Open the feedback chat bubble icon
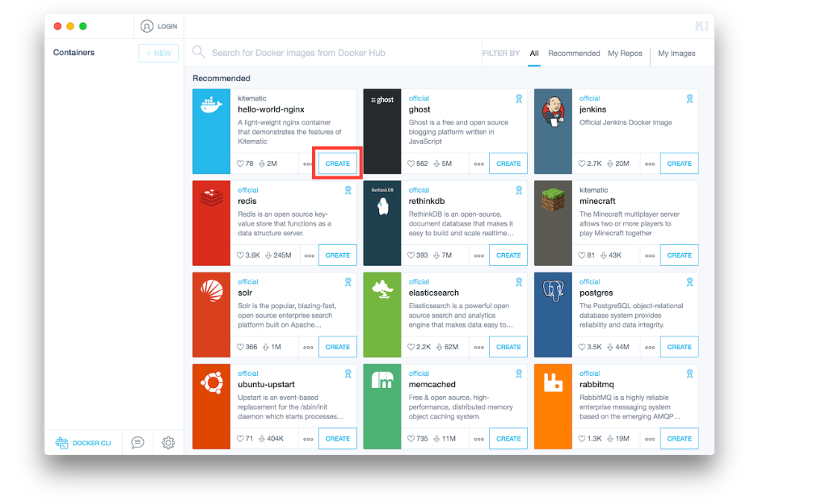The width and height of the screenshot is (840, 504). (x=138, y=442)
